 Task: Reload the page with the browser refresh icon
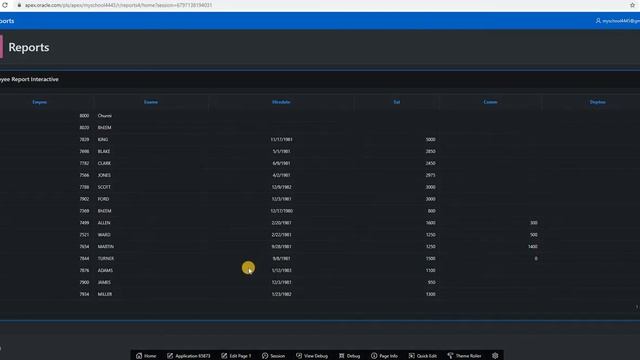pyautogui.click(x=5, y=5)
